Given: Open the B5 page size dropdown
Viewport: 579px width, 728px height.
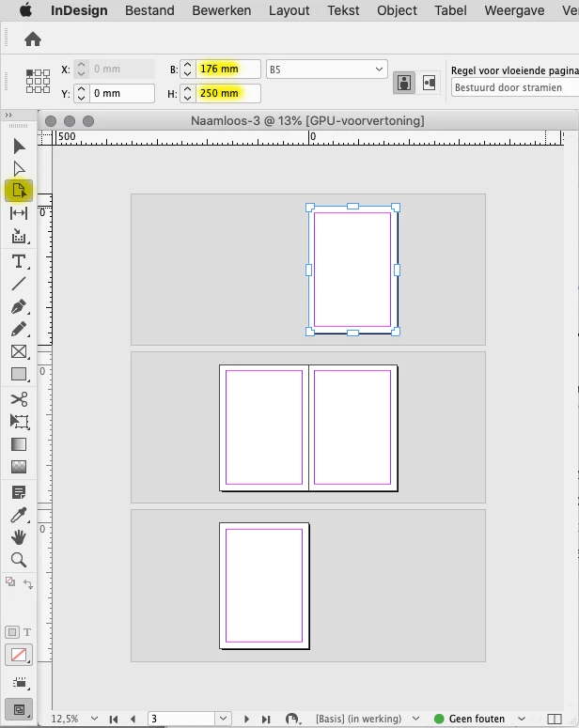Looking at the screenshot, I should pos(327,70).
